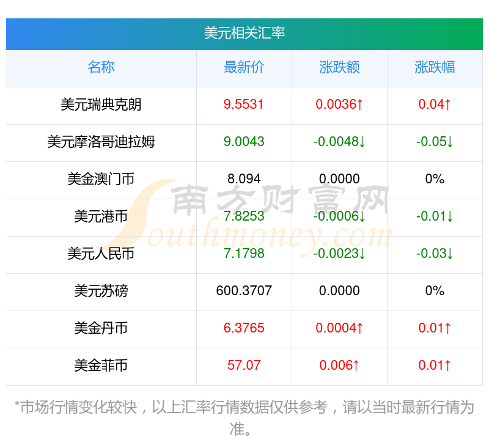Click the change value -0.0006↓
Screen dimensions: 489x448
click(x=339, y=216)
